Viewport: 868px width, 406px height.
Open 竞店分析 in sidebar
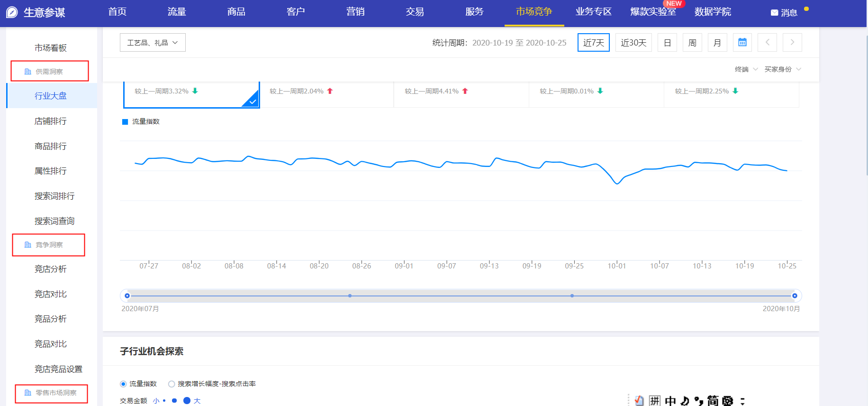pyautogui.click(x=51, y=269)
